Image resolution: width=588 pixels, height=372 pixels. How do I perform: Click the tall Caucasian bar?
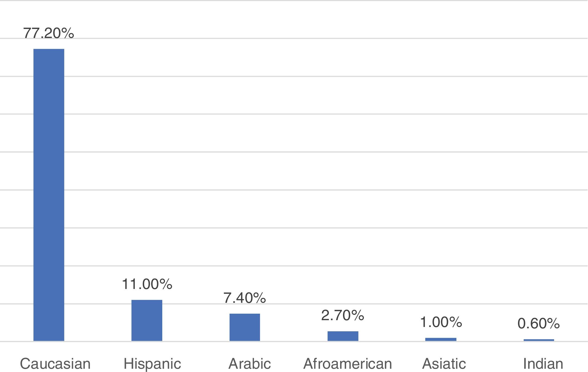pyautogui.click(x=49, y=195)
